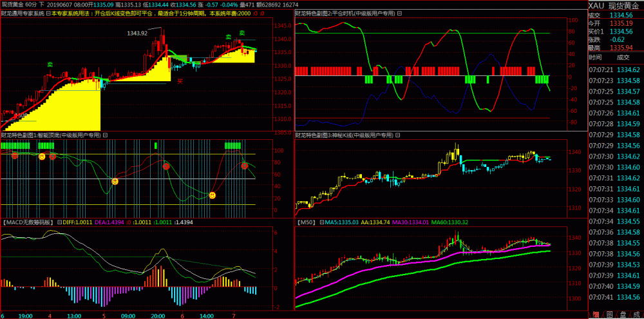The image size is (644, 319).
Task: Click the 20:00 time axis label
Action: [158, 316]
